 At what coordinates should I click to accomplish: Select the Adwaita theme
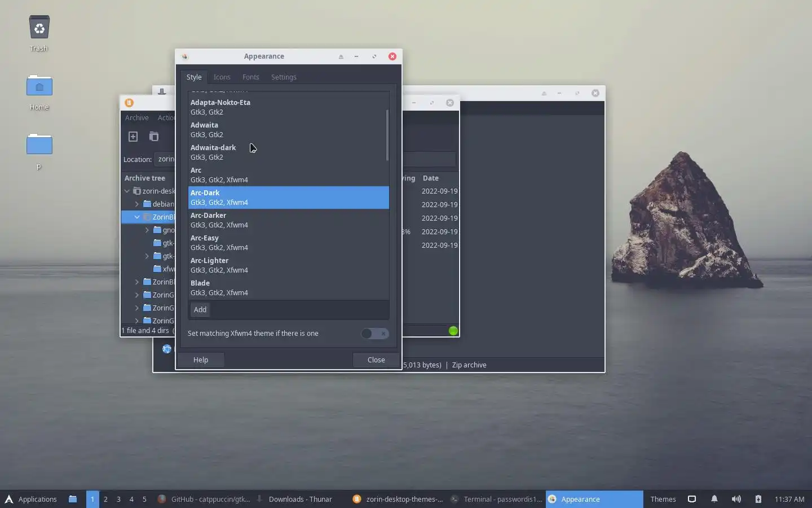[x=288, y=130]
